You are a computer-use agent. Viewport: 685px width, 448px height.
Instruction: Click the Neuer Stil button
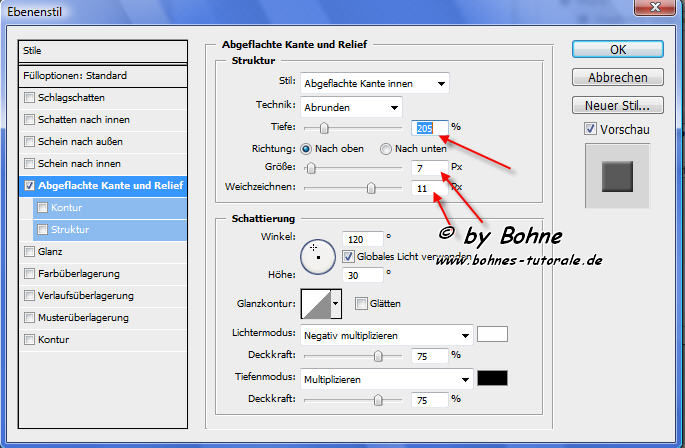[x=617, y=105]
